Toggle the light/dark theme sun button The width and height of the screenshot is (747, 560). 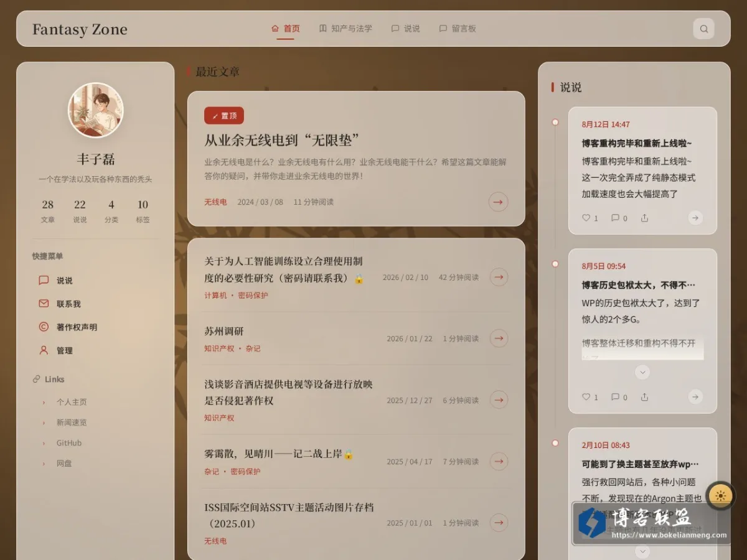pyautogui.click(x=721, y=496)
